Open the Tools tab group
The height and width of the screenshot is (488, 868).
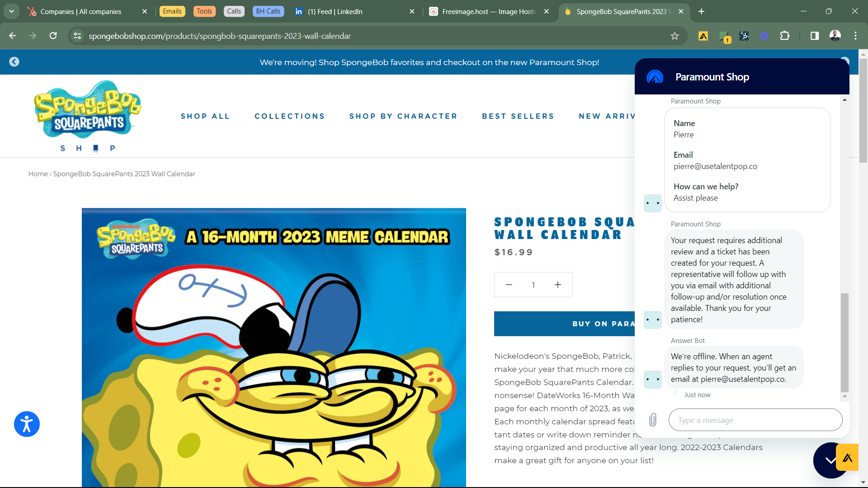pos(204,11)
